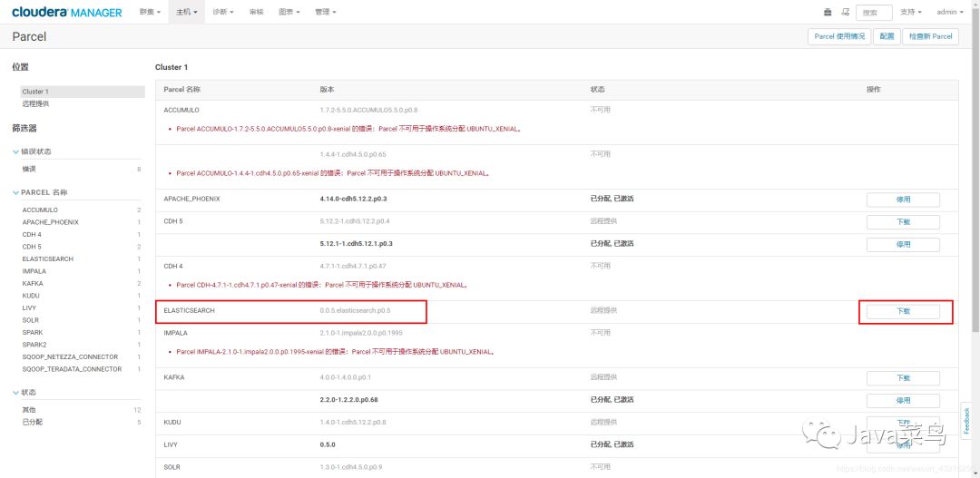Select the 2.2.0-1.2.2.0.p0.68 version text

[348, 399]
